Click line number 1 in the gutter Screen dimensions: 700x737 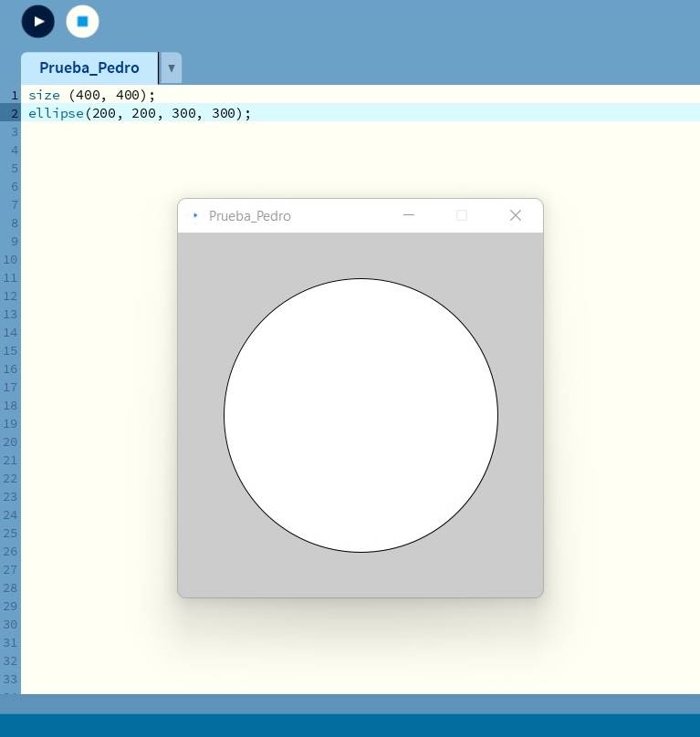[x=15, y=96]
